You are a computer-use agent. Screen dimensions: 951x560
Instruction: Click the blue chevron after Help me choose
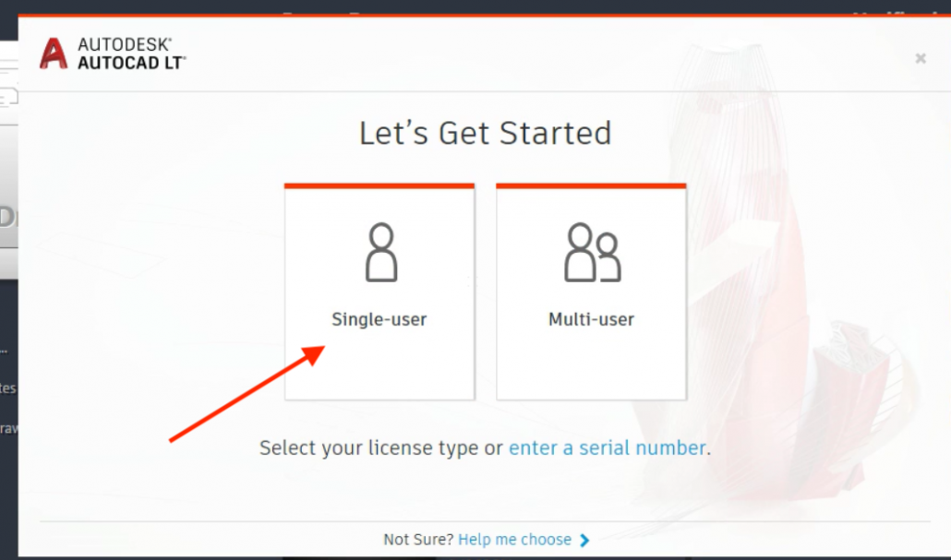pos(584,540)
